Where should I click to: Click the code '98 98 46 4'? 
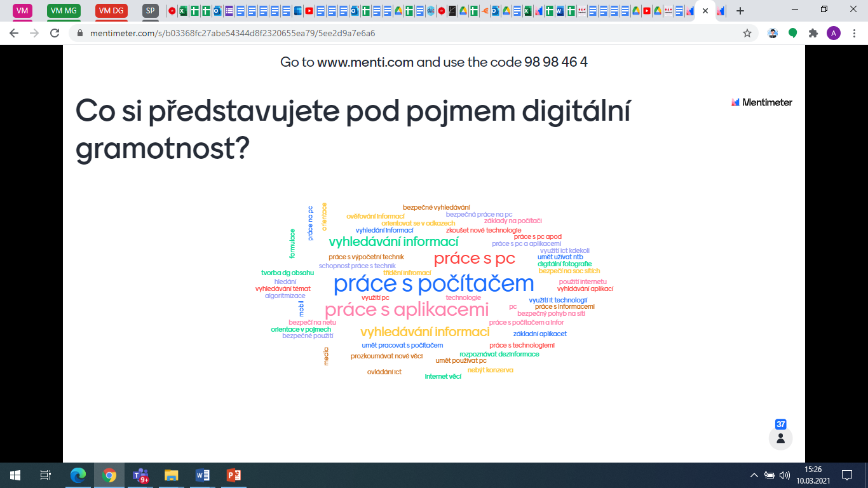pos(555,62)
